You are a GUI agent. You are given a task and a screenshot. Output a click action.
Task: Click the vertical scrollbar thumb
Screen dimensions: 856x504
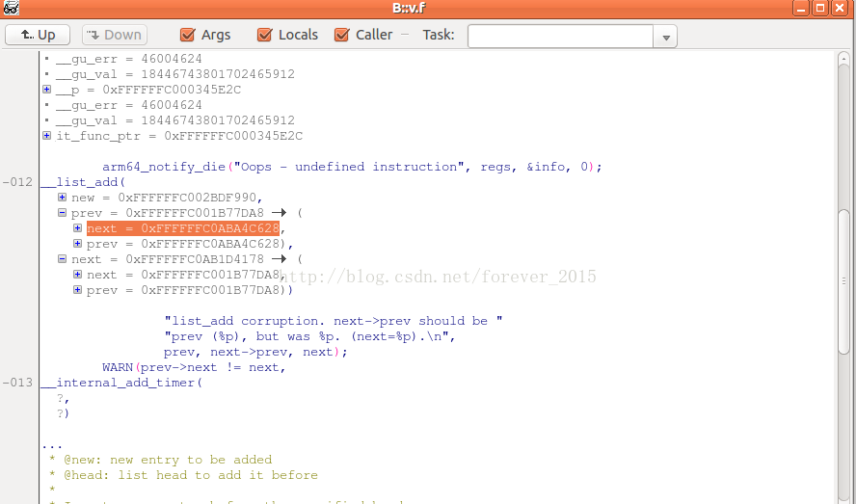[843, 281]
